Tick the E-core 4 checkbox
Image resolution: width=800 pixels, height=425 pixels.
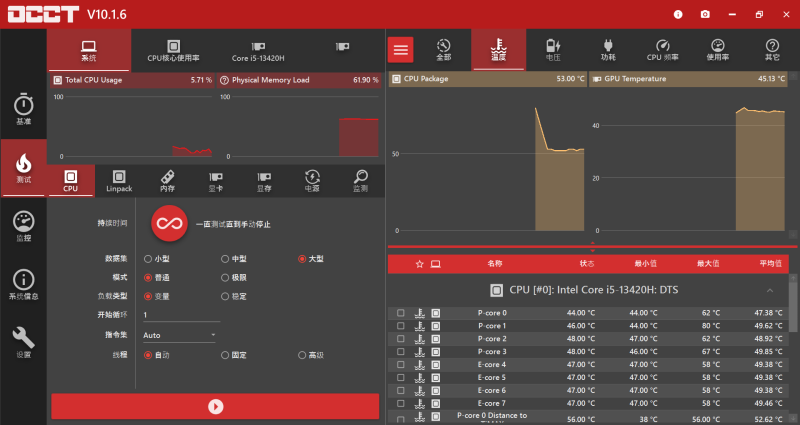[401, 365]
